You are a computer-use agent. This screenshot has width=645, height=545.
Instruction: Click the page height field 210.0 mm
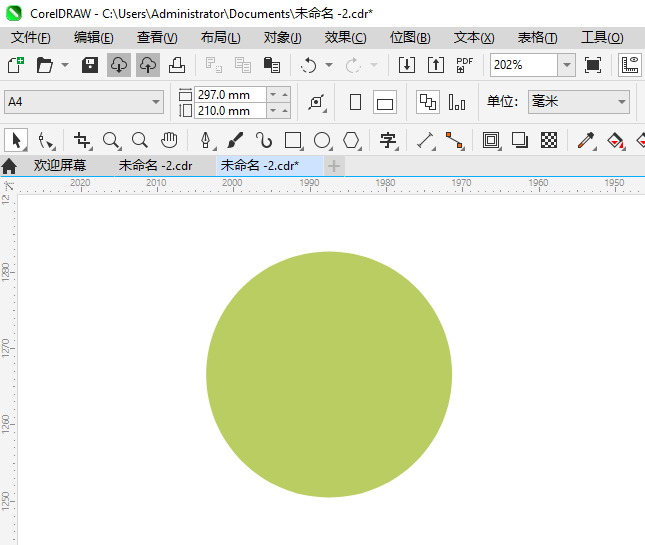point(230,111)
